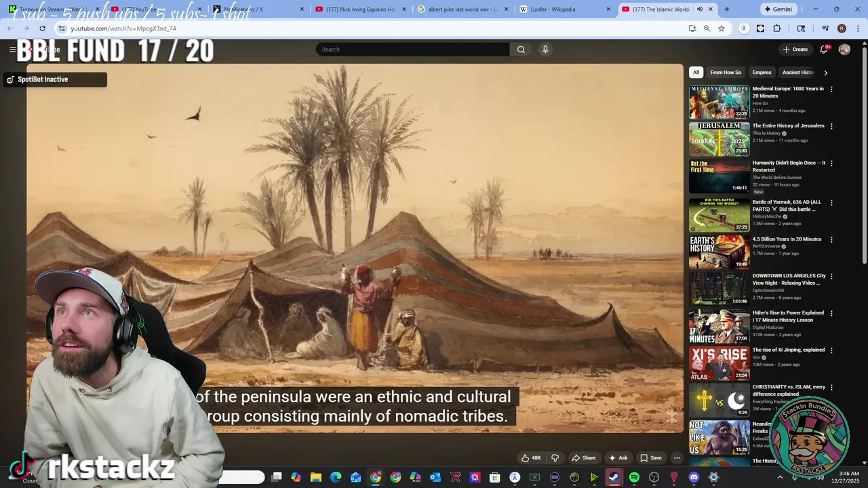Click the YouTube search magnifier button
The height and width of the screenshot is (488, 868).
coord(521,49)
